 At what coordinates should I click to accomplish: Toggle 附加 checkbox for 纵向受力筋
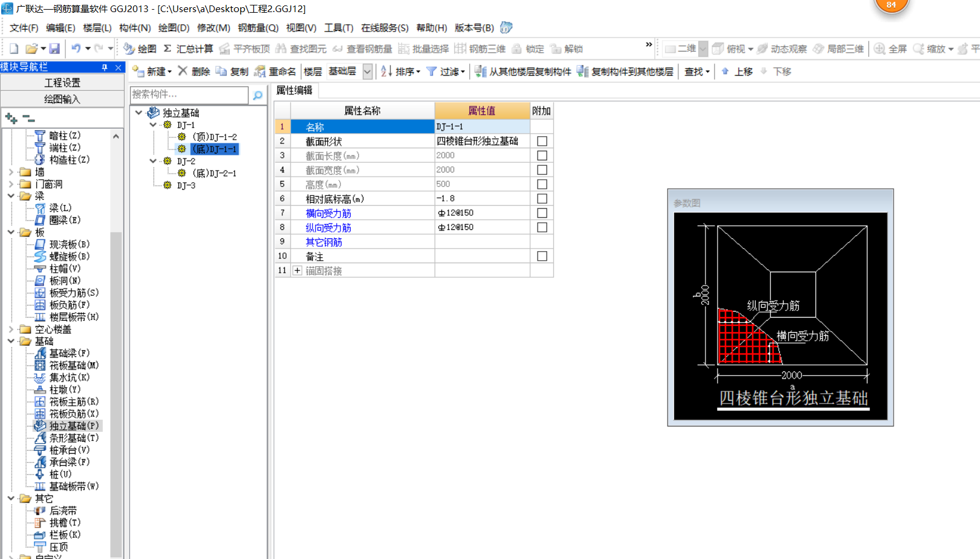pyautogui.click(x=542, y=227)
